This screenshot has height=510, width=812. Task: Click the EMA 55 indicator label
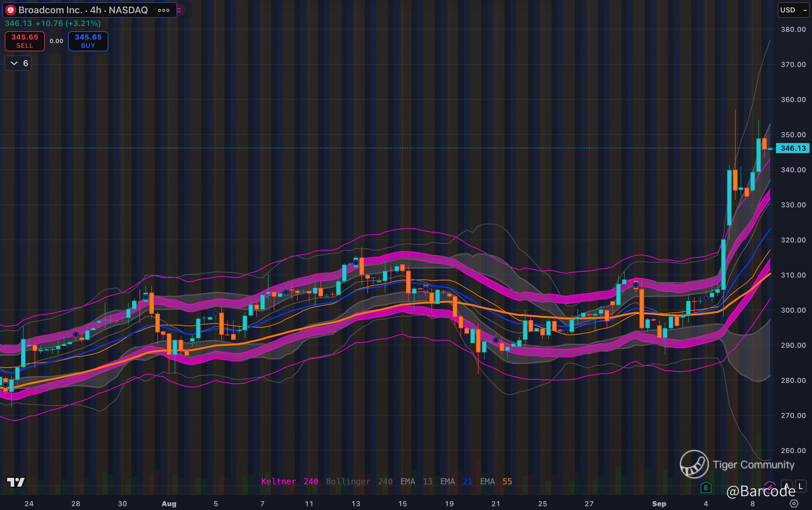tap(496, 481)
